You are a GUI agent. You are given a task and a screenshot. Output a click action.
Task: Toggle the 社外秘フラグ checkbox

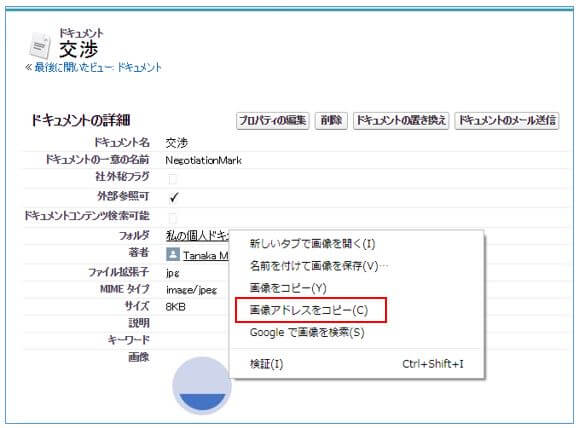point(173,179)
